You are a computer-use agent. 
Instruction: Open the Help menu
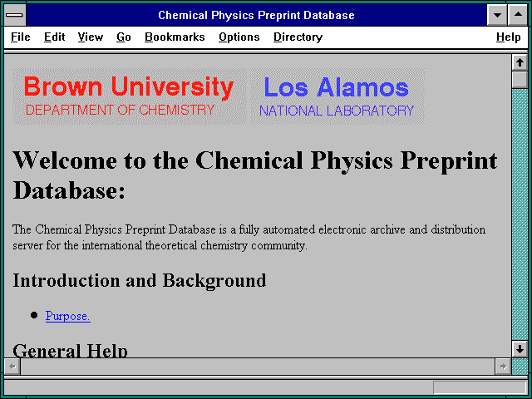(508, 37)
